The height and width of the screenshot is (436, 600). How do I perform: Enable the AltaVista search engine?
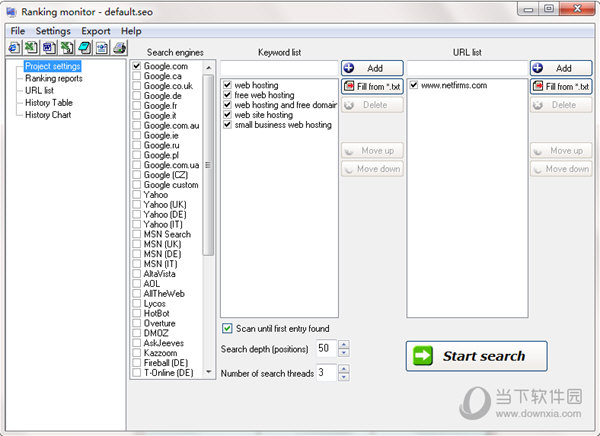coord(137,274)
